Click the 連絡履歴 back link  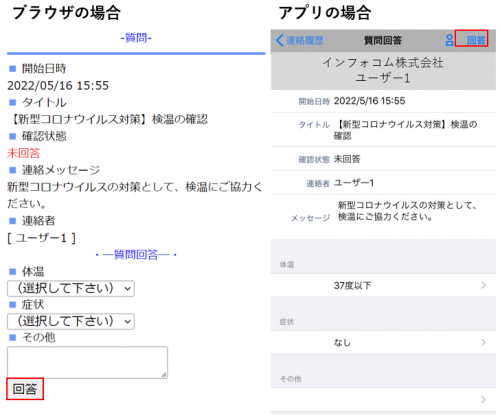pyautogui.click(x=305, y=40)
